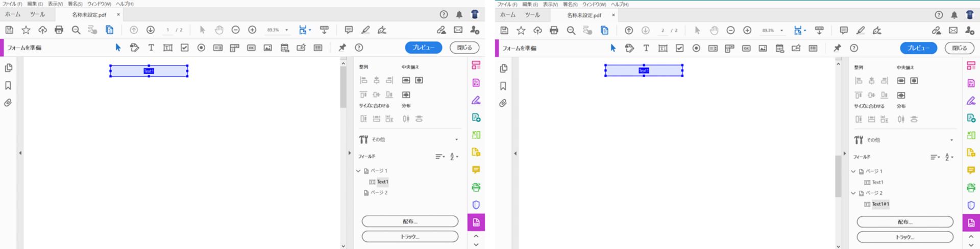Click the protect shield icon, right window rail
The height and width of the screenshot is (249, 980).
pyautogui.click(x=971, y=205)
